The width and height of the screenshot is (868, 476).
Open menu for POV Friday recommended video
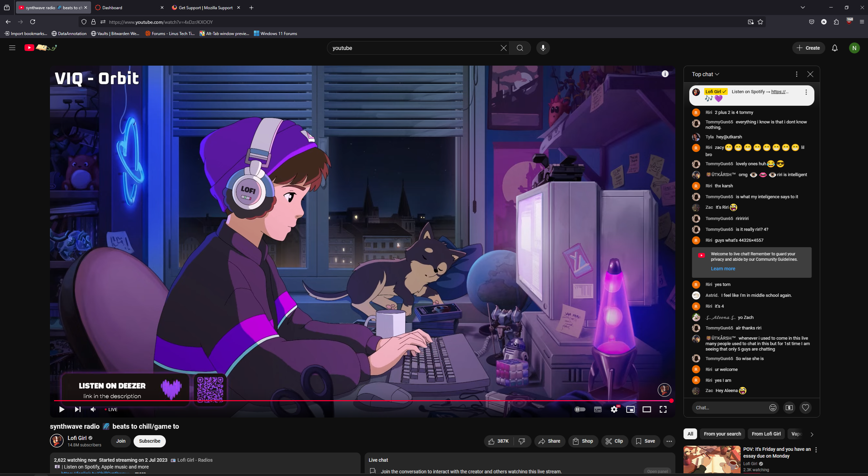(x=816, y=450)
